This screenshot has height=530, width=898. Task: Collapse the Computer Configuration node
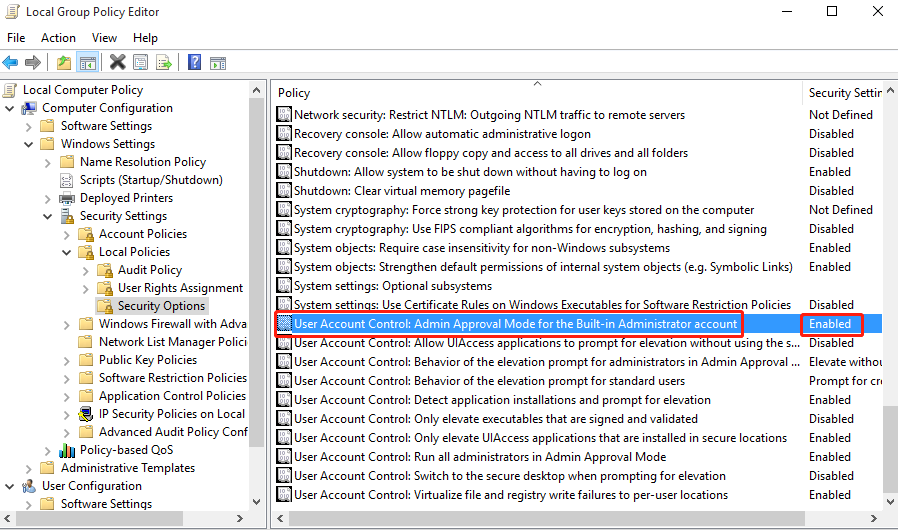point(9,108)
